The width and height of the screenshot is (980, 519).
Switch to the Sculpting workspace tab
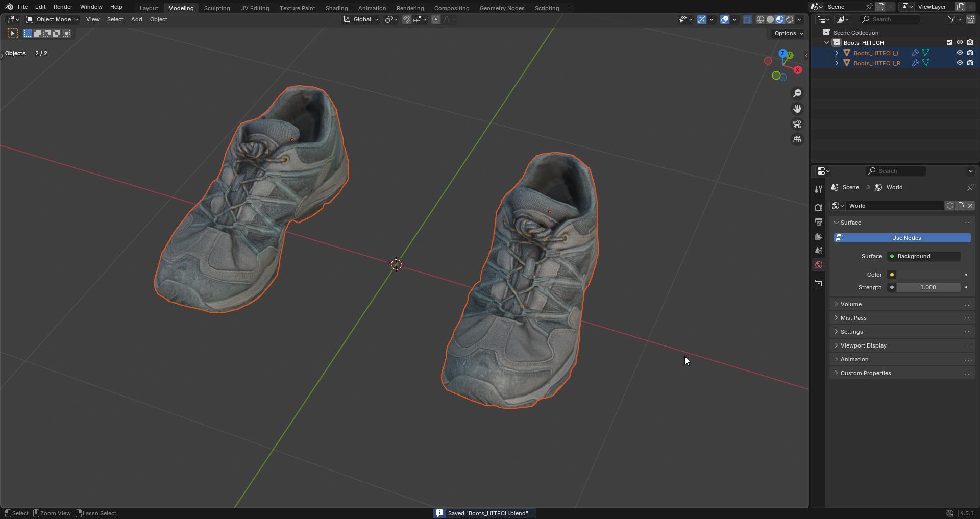coord(217,8)
